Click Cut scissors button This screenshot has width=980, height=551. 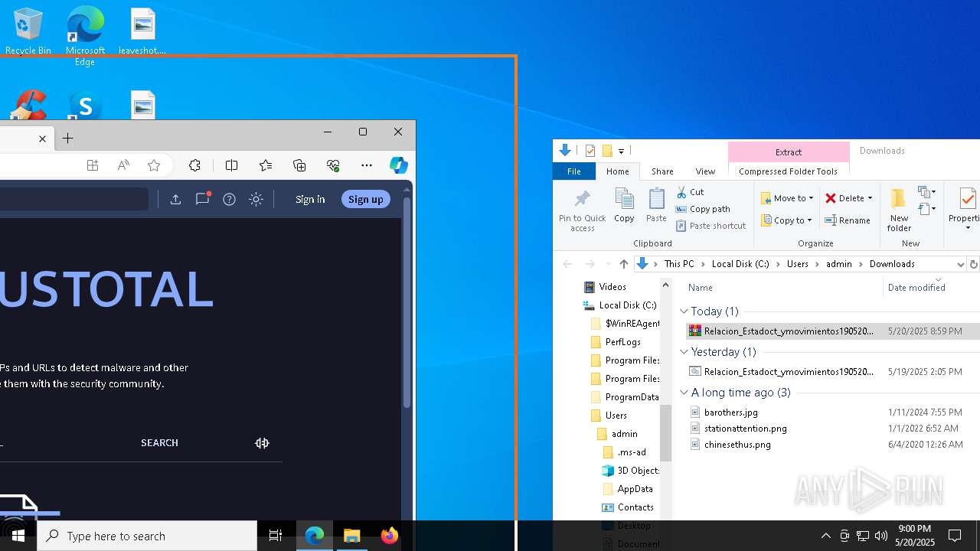click(x=690, y=192)
